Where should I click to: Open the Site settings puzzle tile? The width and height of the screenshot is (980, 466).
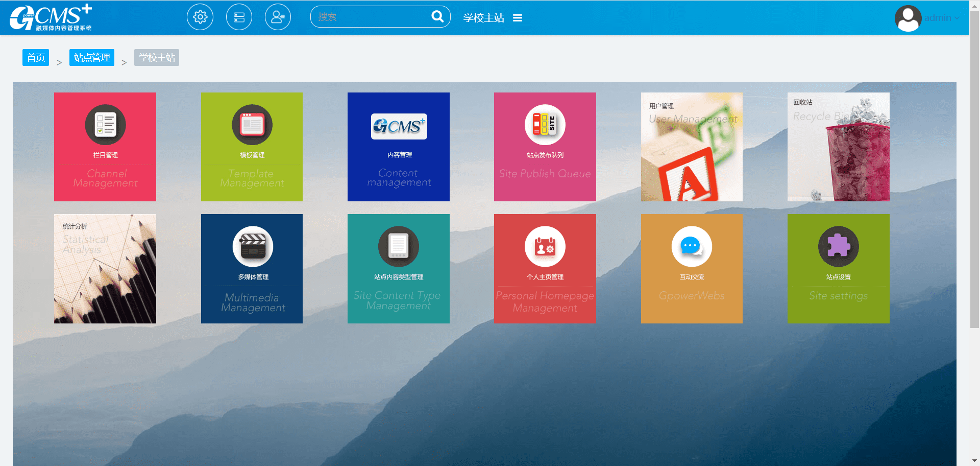[838, 268]
